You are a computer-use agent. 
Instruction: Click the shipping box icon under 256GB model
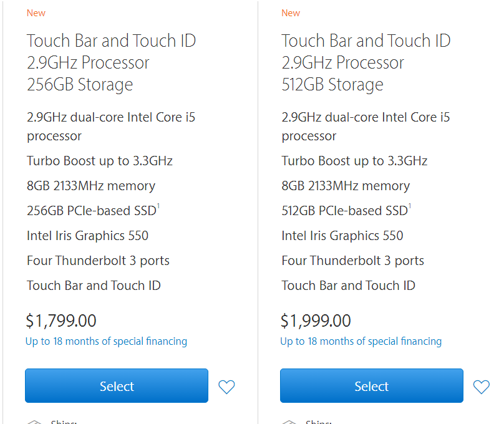[x=34, y=422]
